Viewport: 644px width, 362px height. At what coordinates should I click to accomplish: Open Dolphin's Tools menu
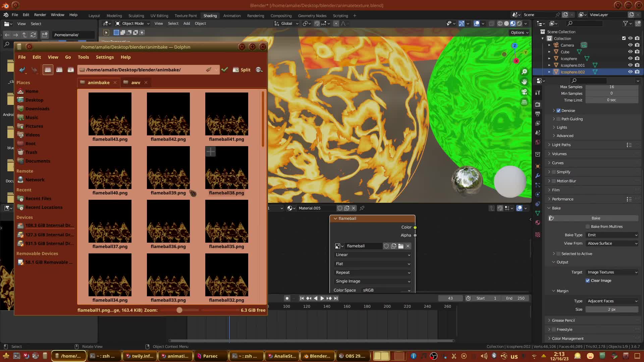click(x=83, y=57)
